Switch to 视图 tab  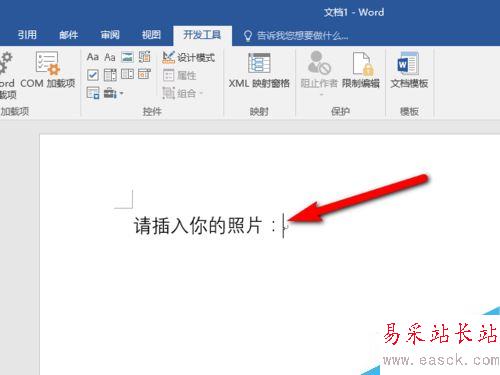click(x=151, y=35)
